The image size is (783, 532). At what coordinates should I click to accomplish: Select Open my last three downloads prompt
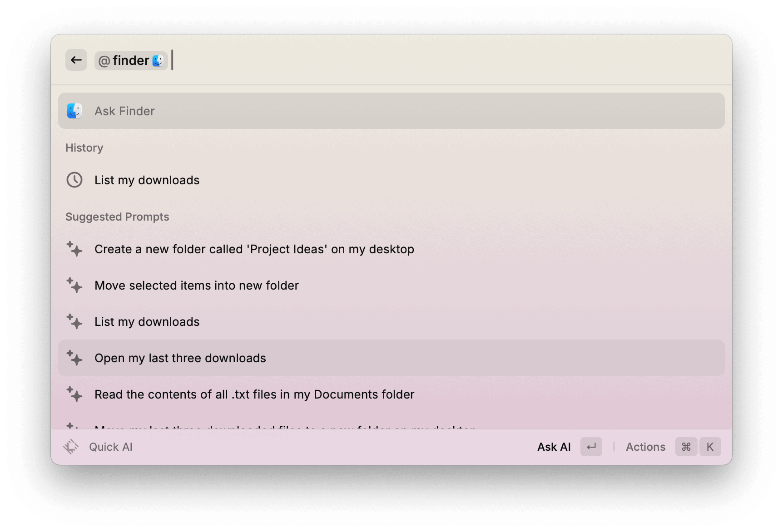tap(391, 358)
